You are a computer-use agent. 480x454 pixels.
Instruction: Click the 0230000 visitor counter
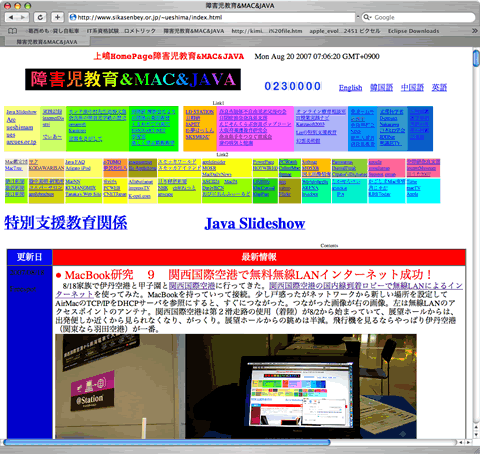(x=293, y=86)
